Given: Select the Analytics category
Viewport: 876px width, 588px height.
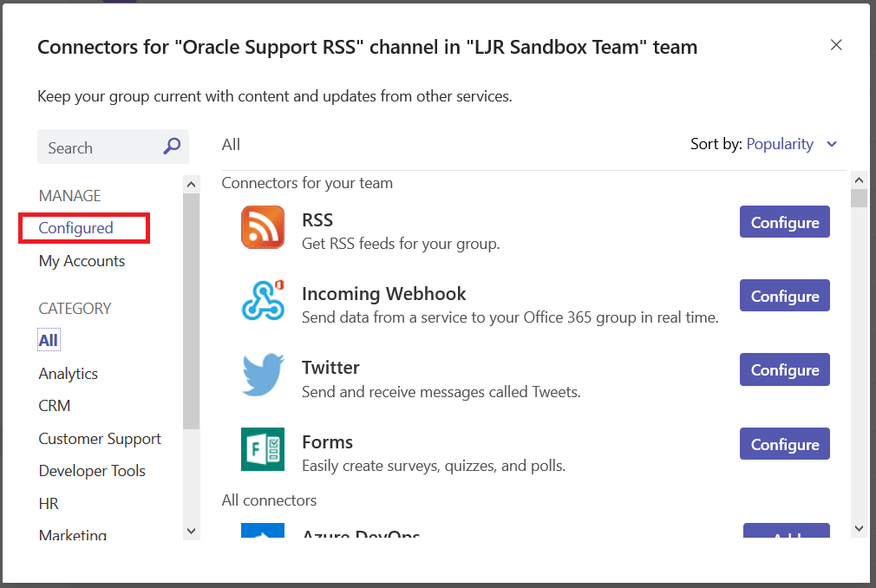Looking at the screenshot, I should pyautogui.click(x=69, y=374).
